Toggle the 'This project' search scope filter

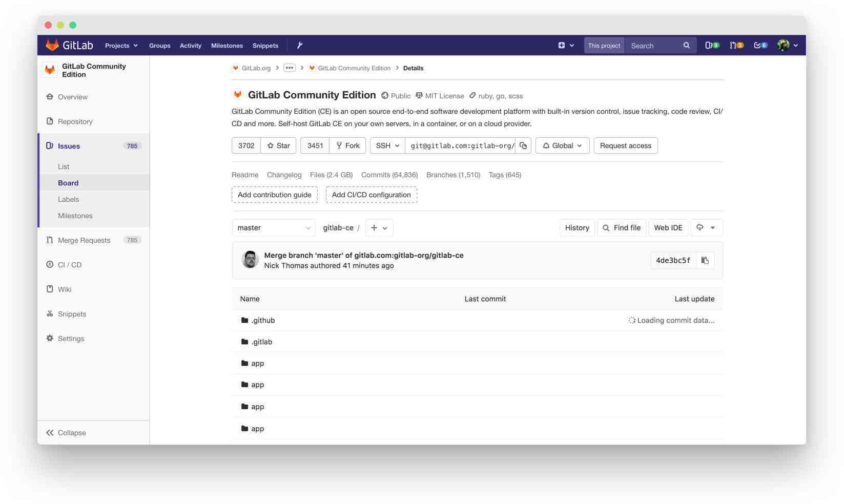pyautogui.click(x=604, y=45)
